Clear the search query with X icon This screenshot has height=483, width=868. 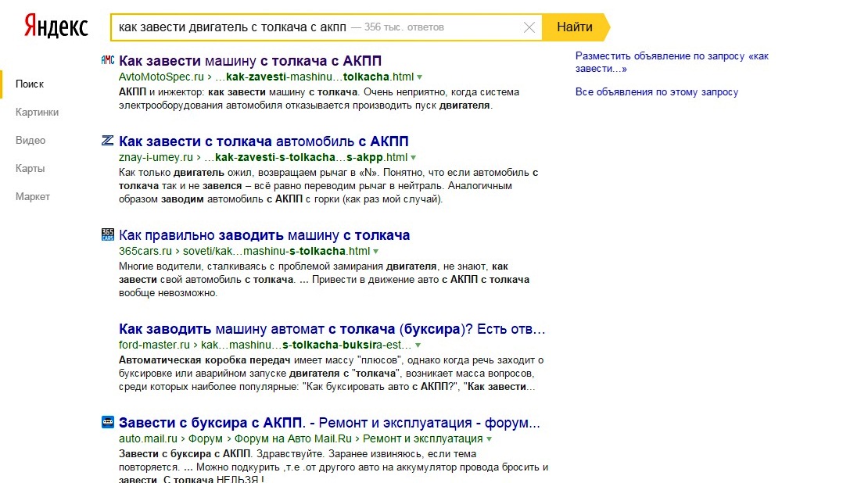click(529, 27)
